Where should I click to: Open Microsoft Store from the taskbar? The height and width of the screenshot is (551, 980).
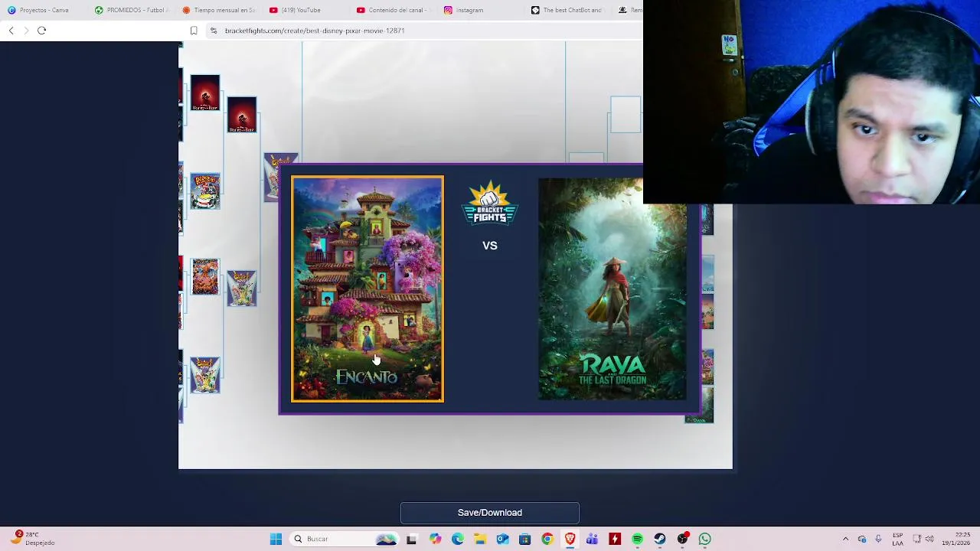[x=524, y=539]
